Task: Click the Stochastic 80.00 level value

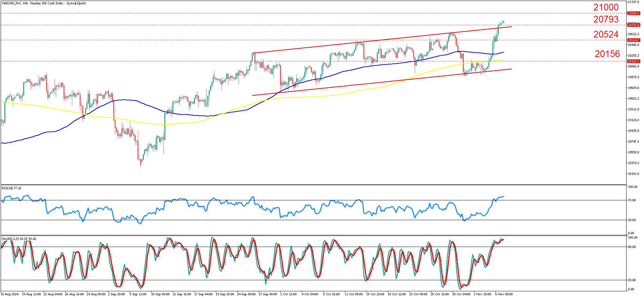Action: click(632, 247)
